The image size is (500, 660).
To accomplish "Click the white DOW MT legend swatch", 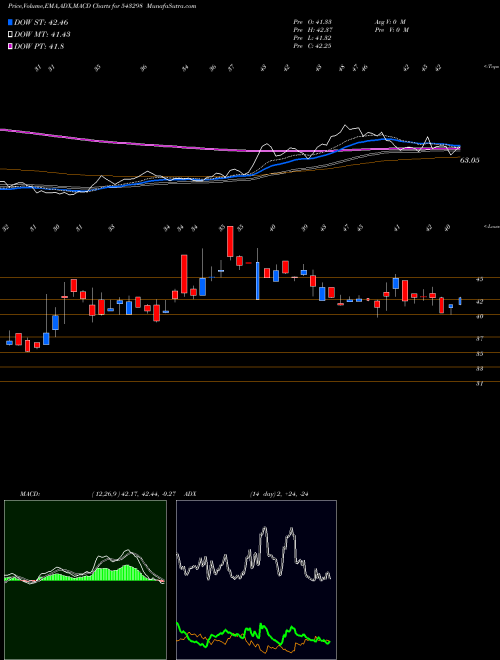I will coord(10,35).
